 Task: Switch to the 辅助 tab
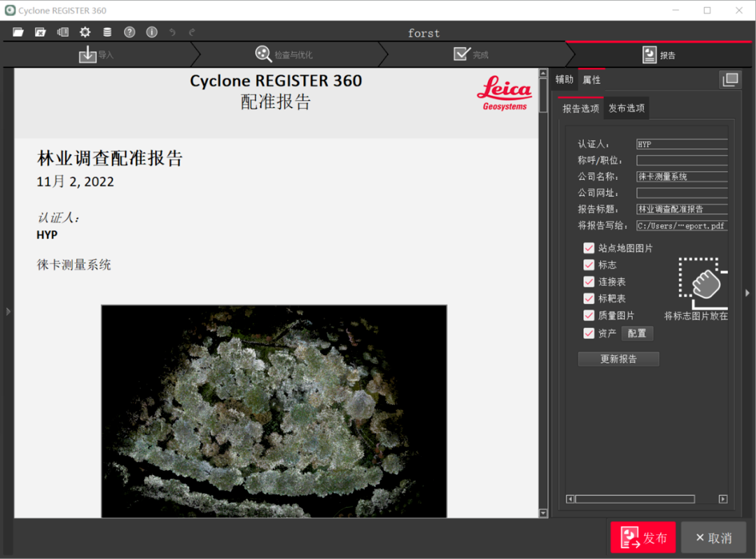click(564, 80)
